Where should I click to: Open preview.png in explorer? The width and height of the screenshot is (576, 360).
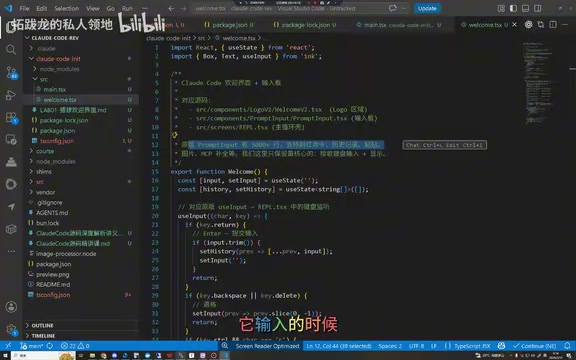click(53, 274)
